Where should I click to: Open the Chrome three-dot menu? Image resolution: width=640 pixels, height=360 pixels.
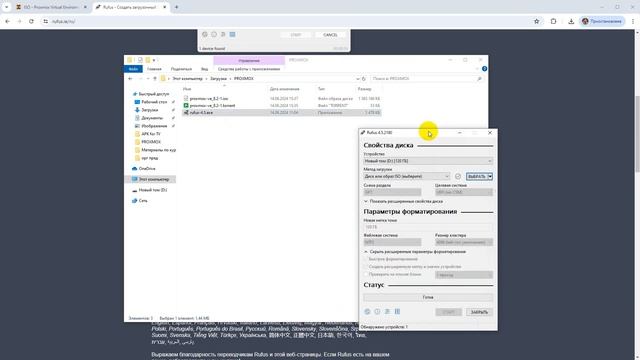click(633, 21)
